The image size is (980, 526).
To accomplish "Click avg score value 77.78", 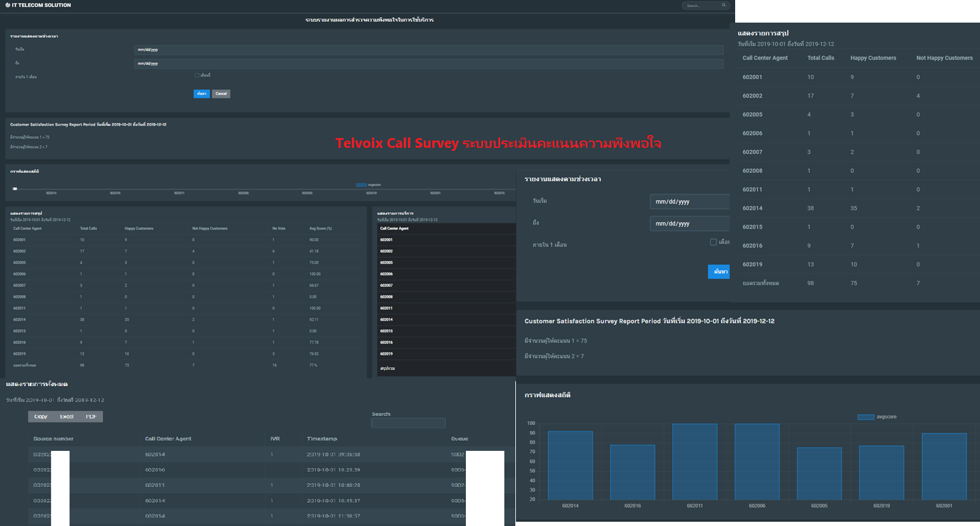I will click(x=314, y=342).
